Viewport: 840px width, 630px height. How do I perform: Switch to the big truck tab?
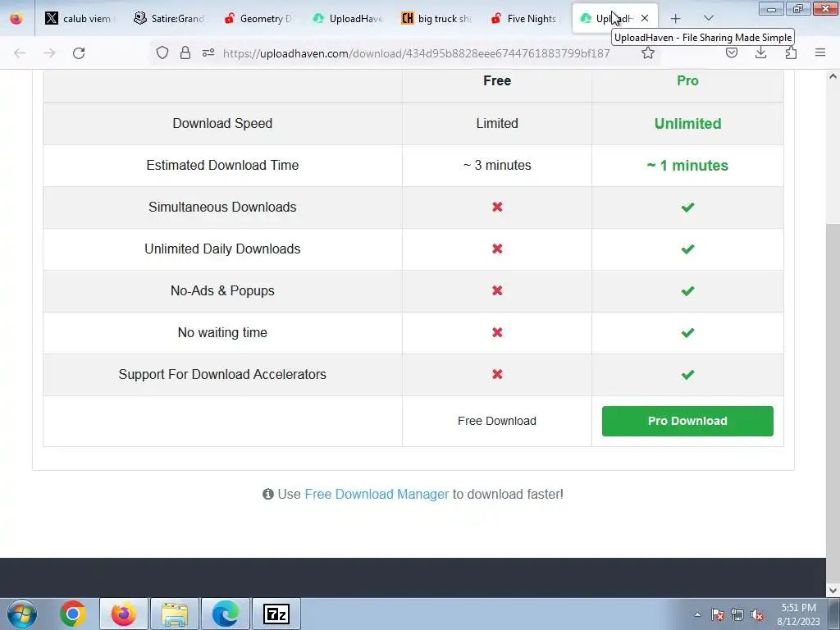pyautogui.click(x=436, y=18)
